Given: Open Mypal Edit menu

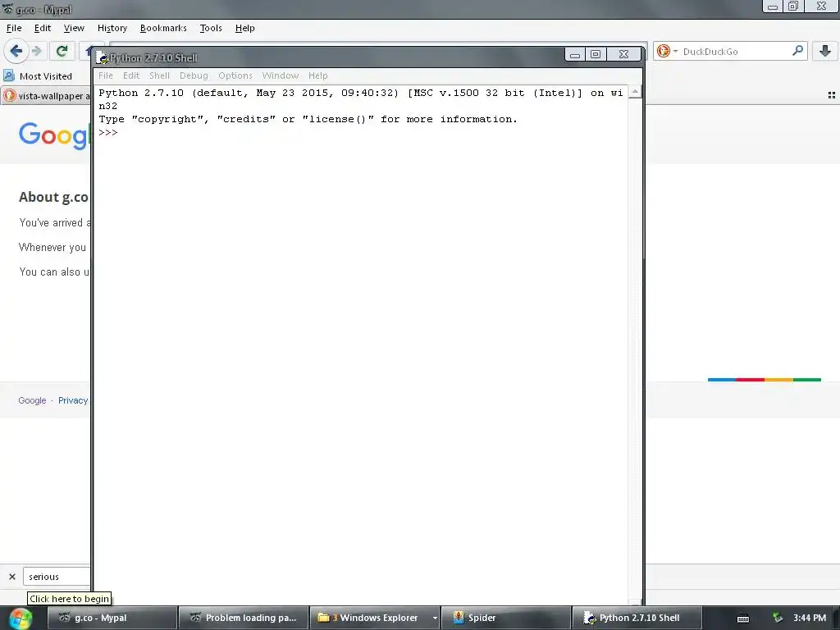Looking at the screenshot, I should (x=43, y=28).
